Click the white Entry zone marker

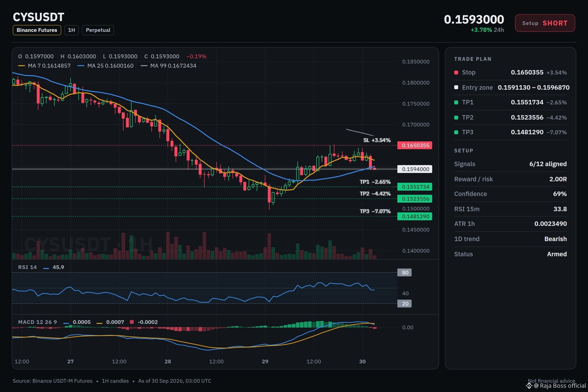click(456, 87)
